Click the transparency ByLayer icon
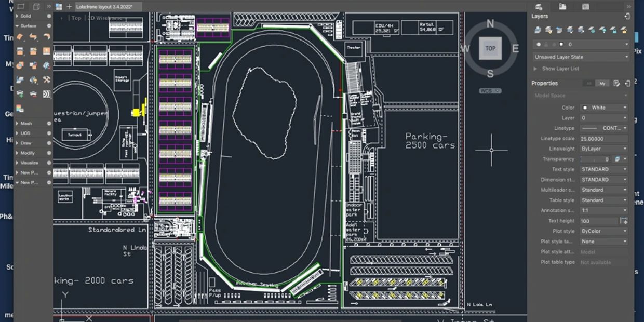 pyautogui.click(x=618, y=159)
